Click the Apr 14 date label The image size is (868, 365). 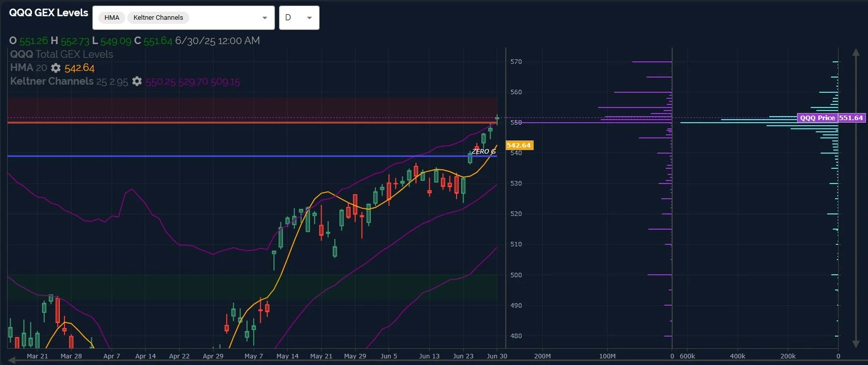pyautogui.click(x=146, y=356)
